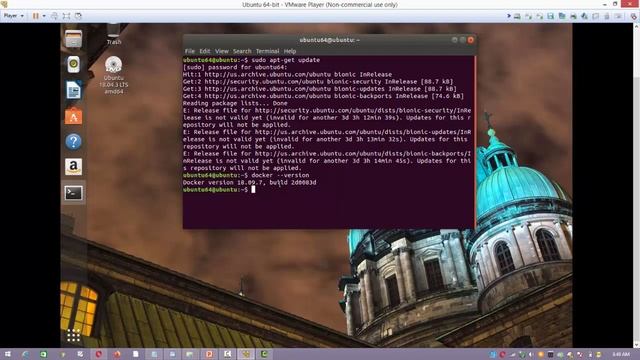Open Ubuntu Software from the dock

coord(73,116)
